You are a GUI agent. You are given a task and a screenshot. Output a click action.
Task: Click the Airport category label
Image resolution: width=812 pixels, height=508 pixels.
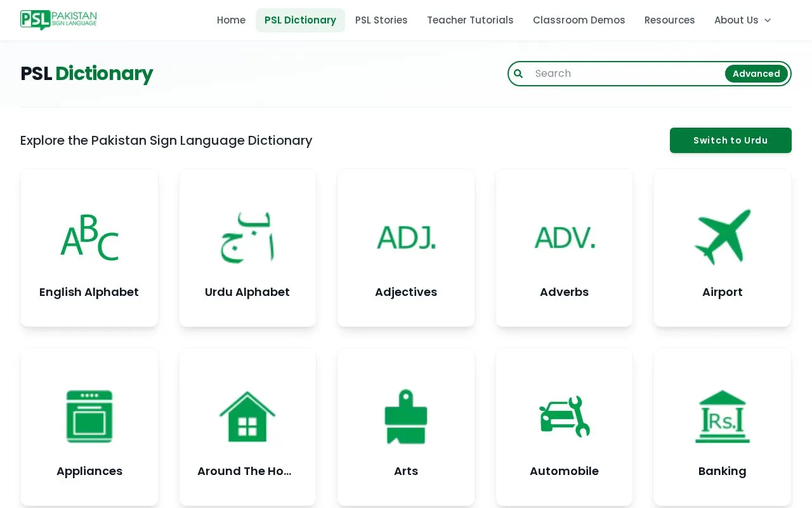pos(723,292)
